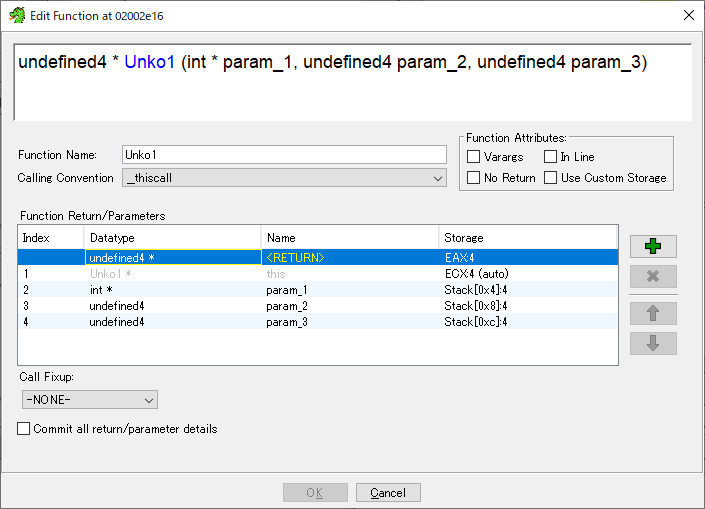Select the int * datatype cell
Screen dimensions: 705x509
click(173, 290)
